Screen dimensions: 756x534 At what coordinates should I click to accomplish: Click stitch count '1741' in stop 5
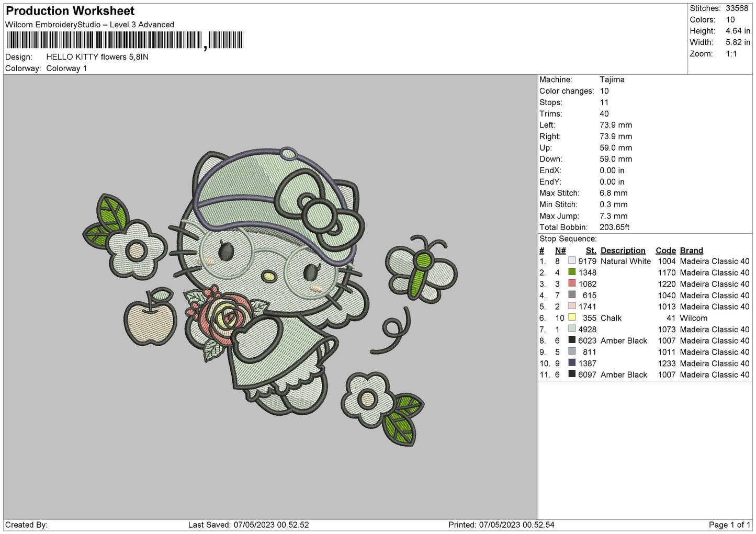[588, 306]
